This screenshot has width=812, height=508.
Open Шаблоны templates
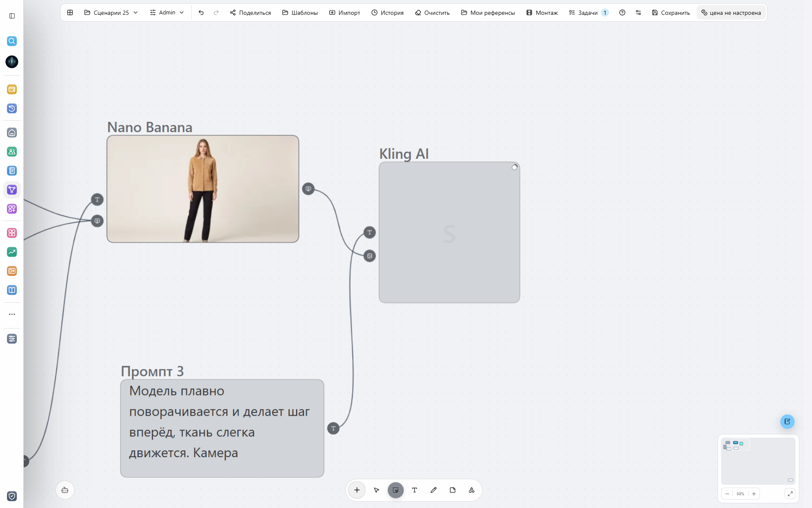click(x=300, y=13)
